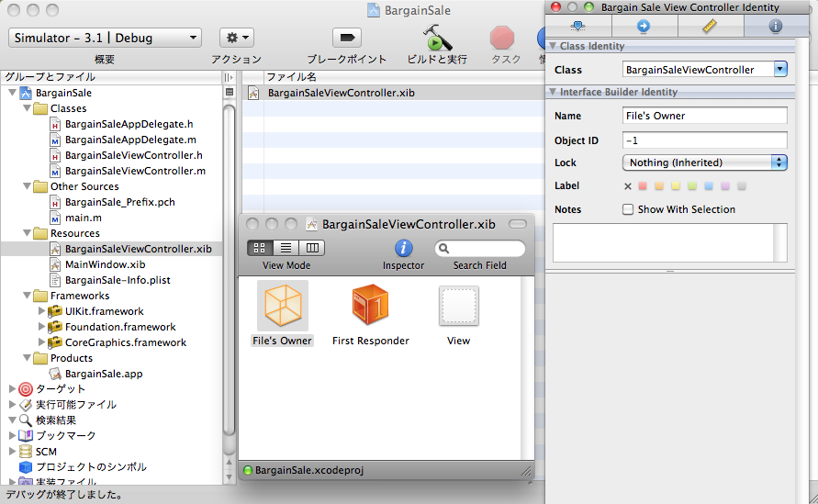Collapse the Class Identity section

pos(553,46)
